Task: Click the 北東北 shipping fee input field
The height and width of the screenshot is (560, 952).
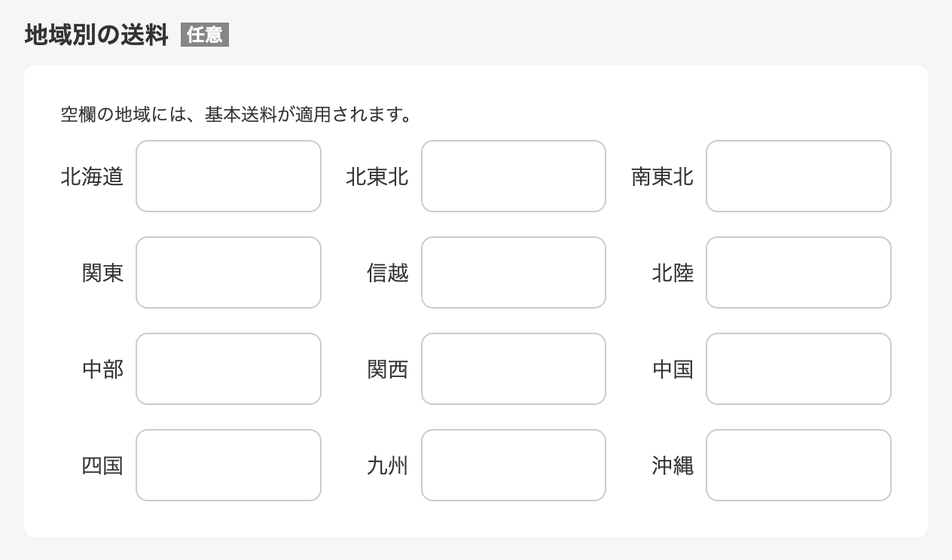Action: click(513, 175)
